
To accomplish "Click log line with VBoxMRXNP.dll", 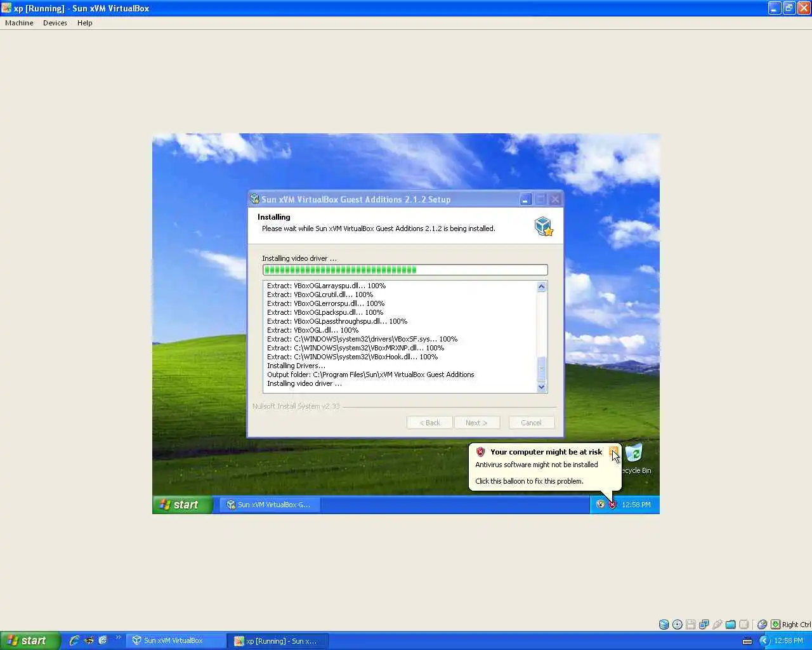I will pyautogui.click(x=355, y=348).
